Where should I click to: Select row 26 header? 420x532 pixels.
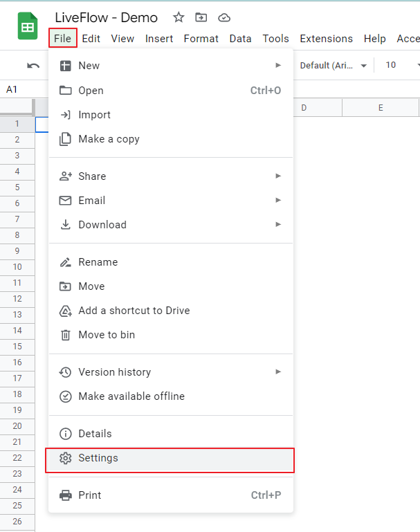(17, 522)
